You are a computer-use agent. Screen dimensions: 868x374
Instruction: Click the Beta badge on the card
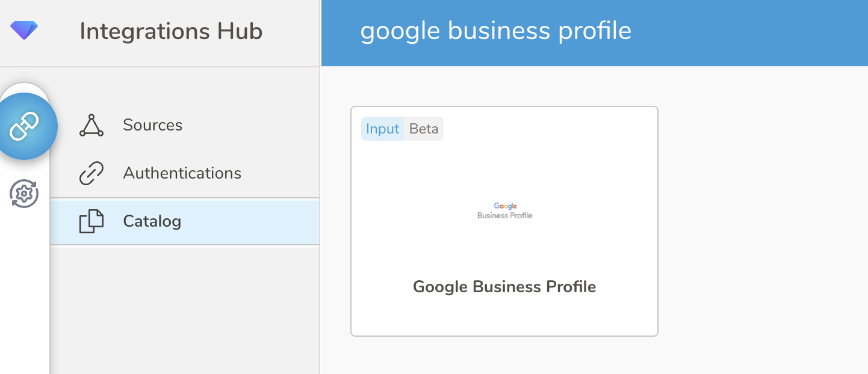424,129
